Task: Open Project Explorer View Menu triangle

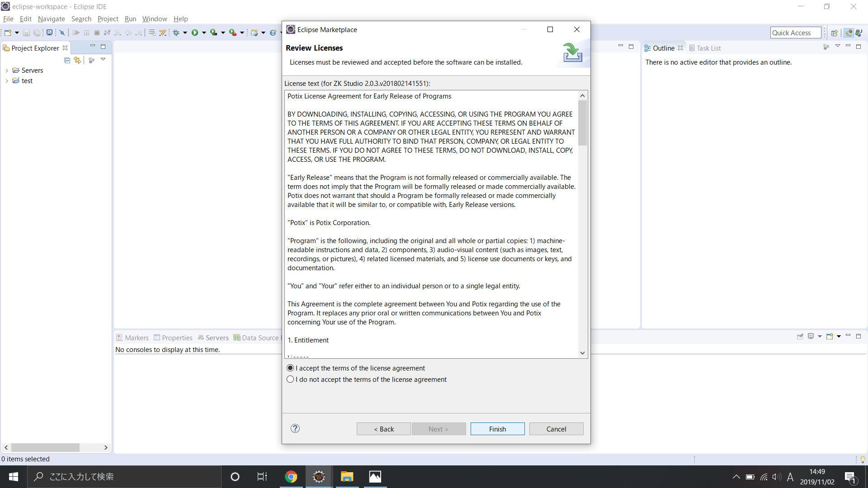Action: tap(103, 60)
